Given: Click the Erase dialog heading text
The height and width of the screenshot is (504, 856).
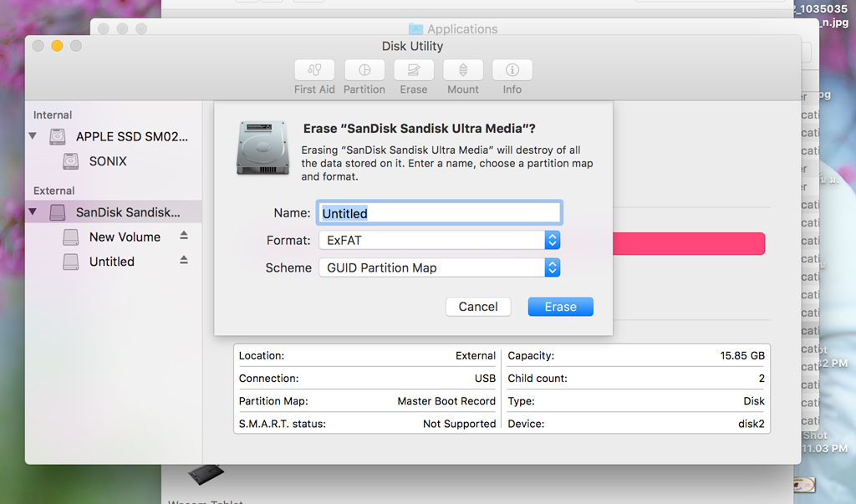Looking at the screenshot, I should [420, 129].
